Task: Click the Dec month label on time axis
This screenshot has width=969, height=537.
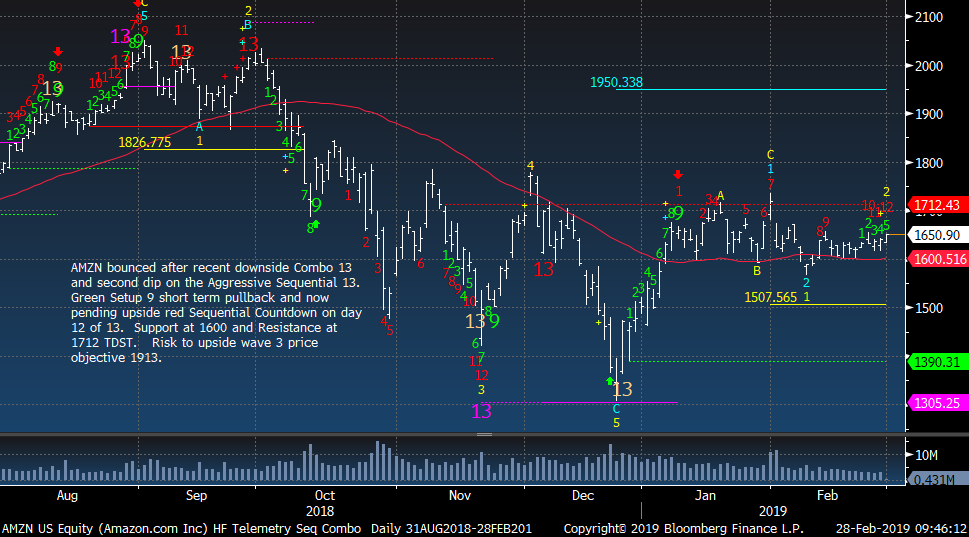Action: click(583, 496)
